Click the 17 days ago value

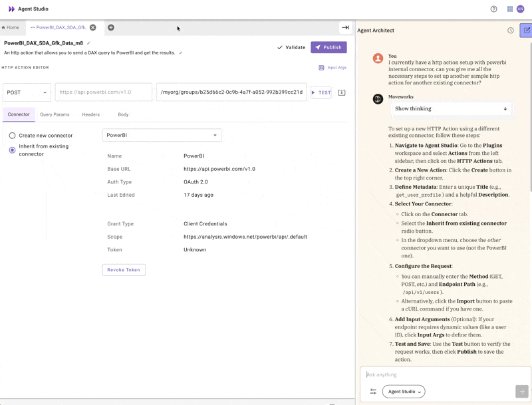click(x=198, y=195)
